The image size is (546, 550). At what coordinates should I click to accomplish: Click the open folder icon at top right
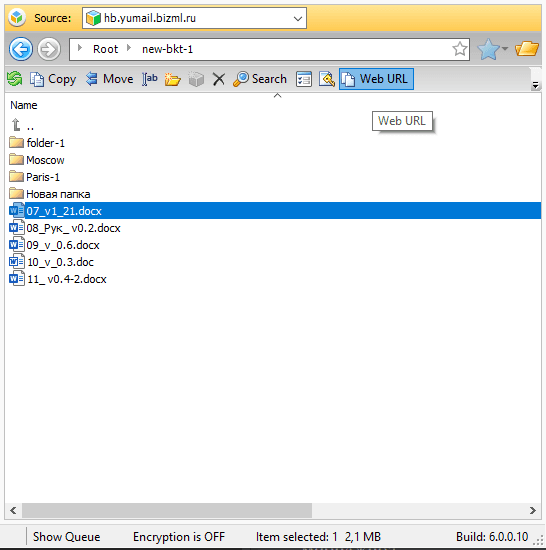(526, 49)
